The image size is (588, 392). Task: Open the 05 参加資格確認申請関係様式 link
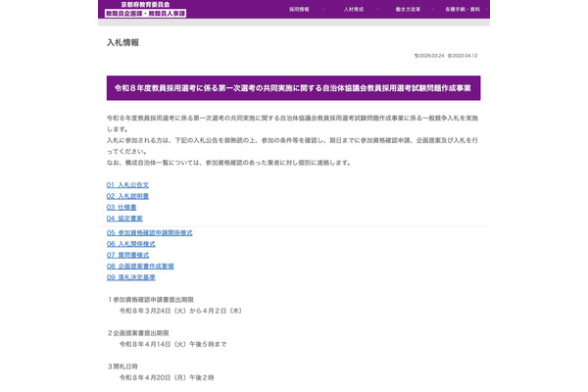(149, 233)
